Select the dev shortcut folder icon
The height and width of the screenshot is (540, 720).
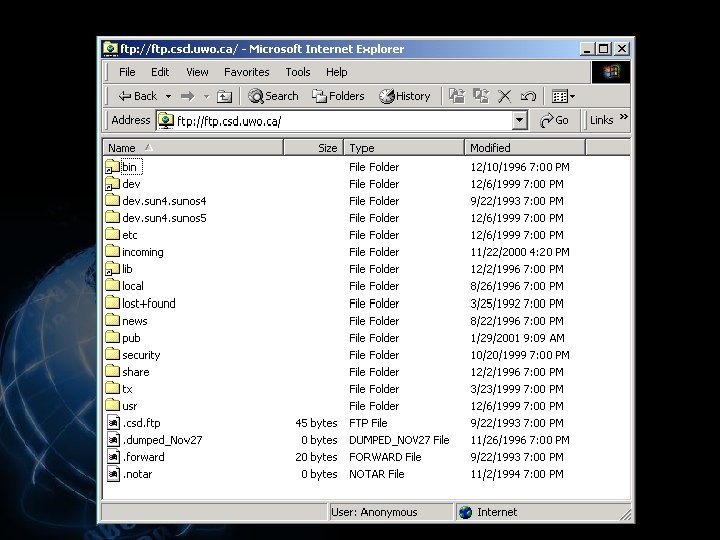pos(112,184)
